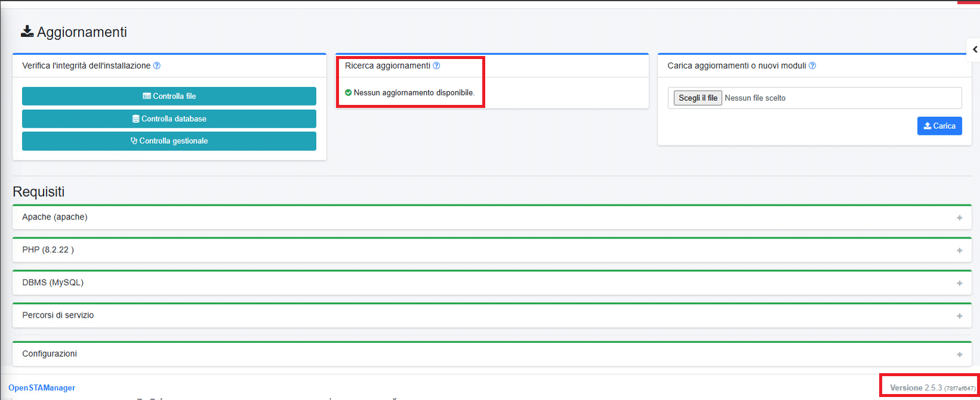Click the Nessun file scelto file field
This screenshot has width=980, height=400.
[755, 98]
